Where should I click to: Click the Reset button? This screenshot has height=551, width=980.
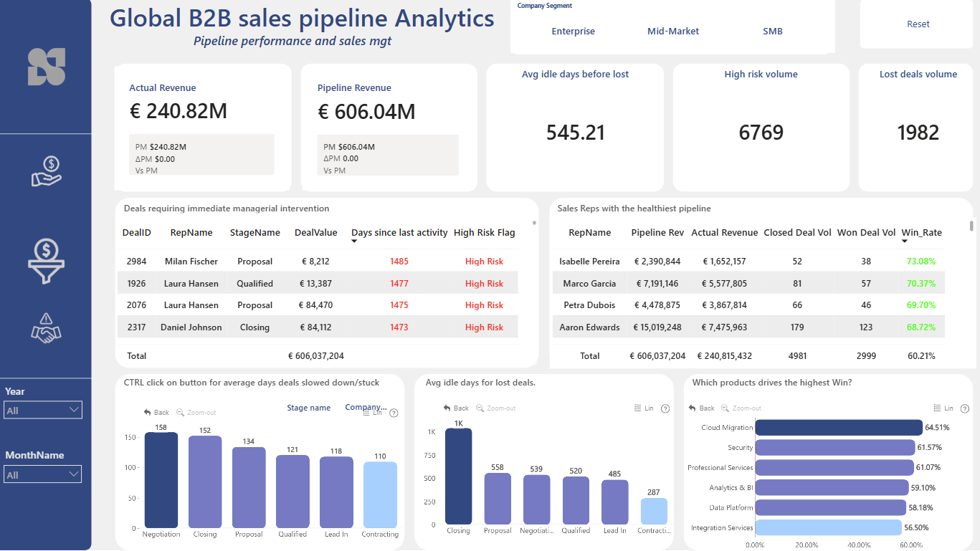(918, 24)
